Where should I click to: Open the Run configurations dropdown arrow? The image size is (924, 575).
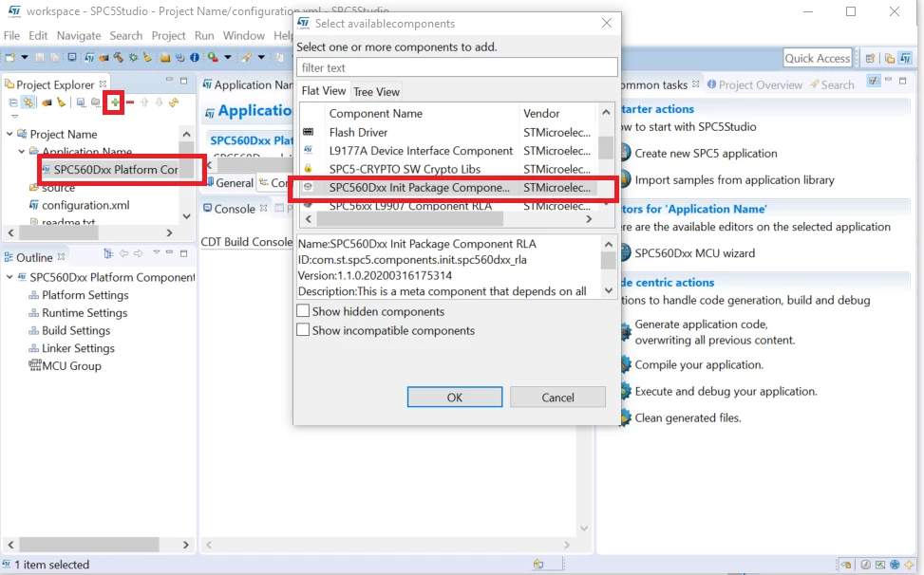(228, 58)
